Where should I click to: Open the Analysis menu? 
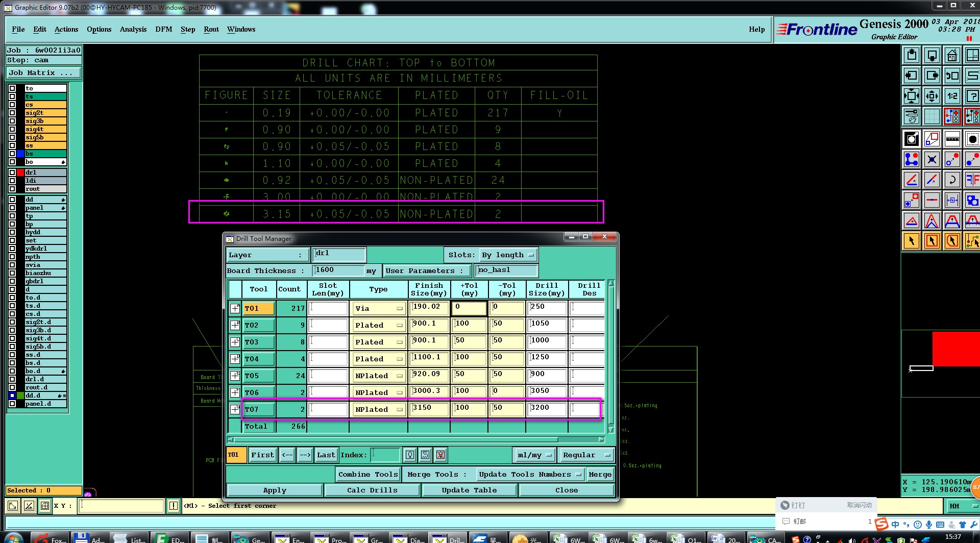[x=133, y=30]
